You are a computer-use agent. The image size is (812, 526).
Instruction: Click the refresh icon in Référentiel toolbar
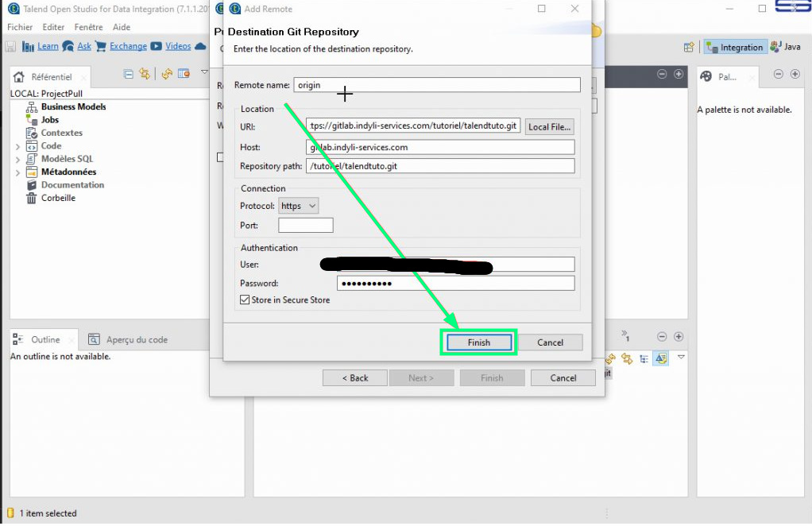(x=167, y=74)
